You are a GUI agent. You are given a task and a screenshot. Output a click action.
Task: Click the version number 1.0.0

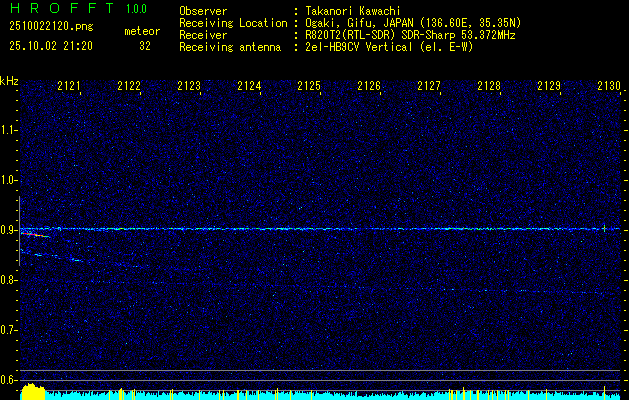(136, 9)
